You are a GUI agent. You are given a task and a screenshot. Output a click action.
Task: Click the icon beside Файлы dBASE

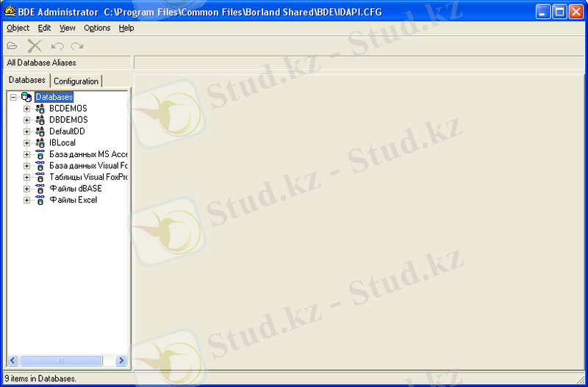click(40, 189)
